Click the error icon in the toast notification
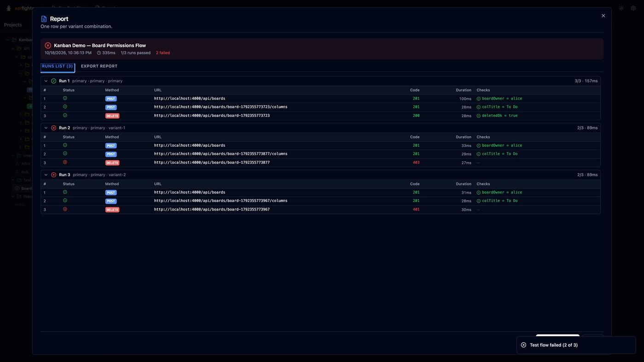This screenshot has height=362, width=644. pos(523,345)
